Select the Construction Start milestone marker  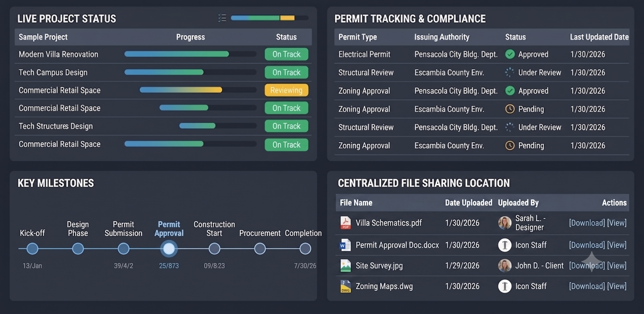[214, 249]
